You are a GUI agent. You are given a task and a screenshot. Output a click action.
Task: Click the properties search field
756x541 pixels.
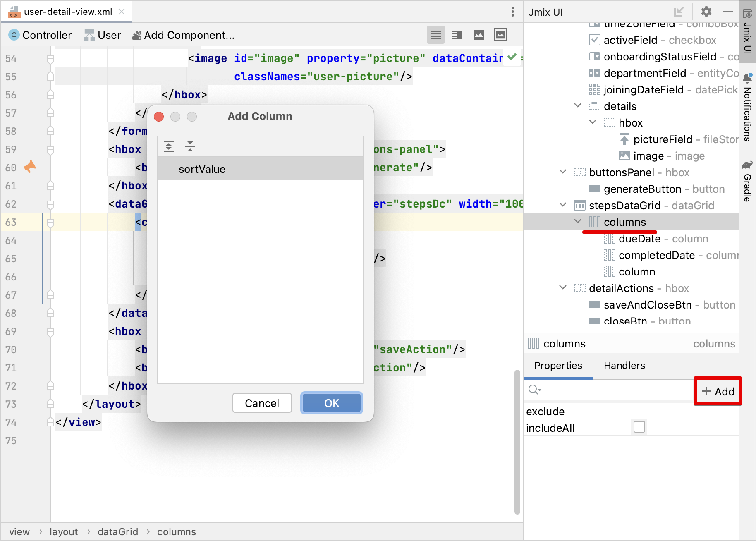[608, 390]
